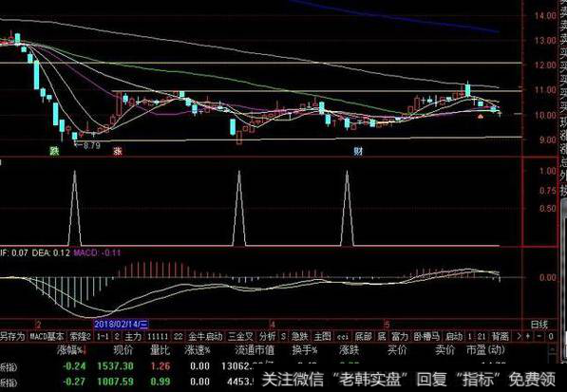Click the scrollbar arrow beside the quote table
567x392 pixels.
click(552, 349)
